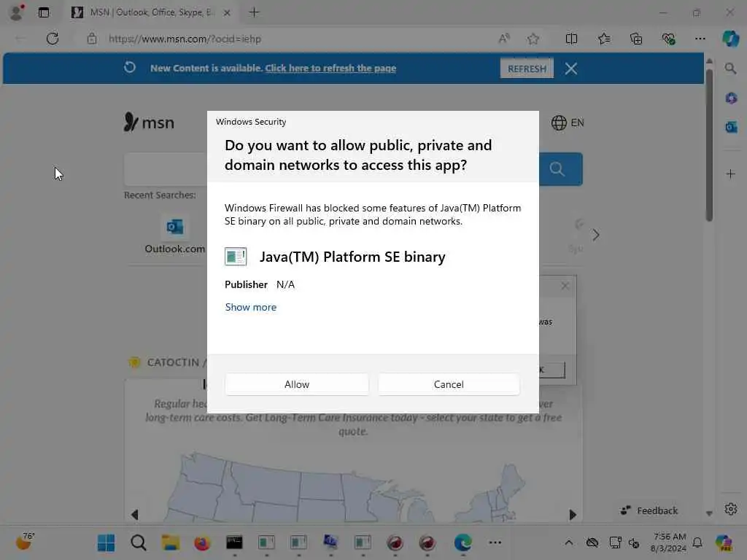
Task: Click the Java Platform SE binary icon
Action: point(236,256)
